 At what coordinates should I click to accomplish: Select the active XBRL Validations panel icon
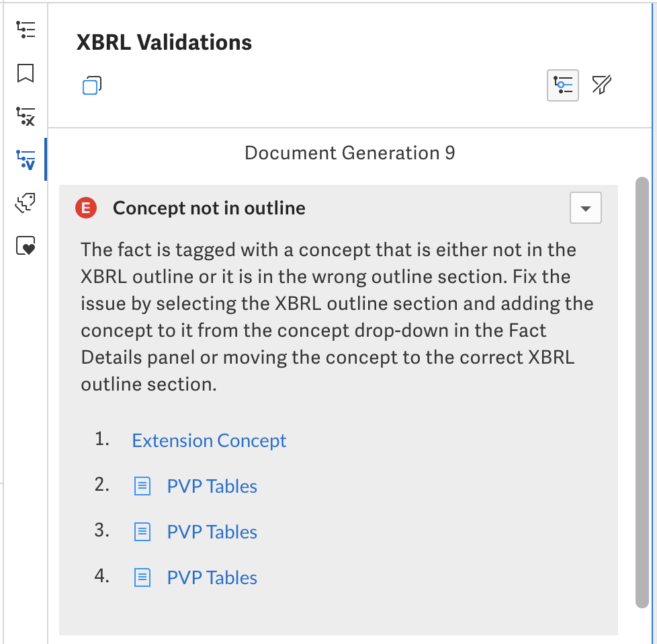click(26, 159)
